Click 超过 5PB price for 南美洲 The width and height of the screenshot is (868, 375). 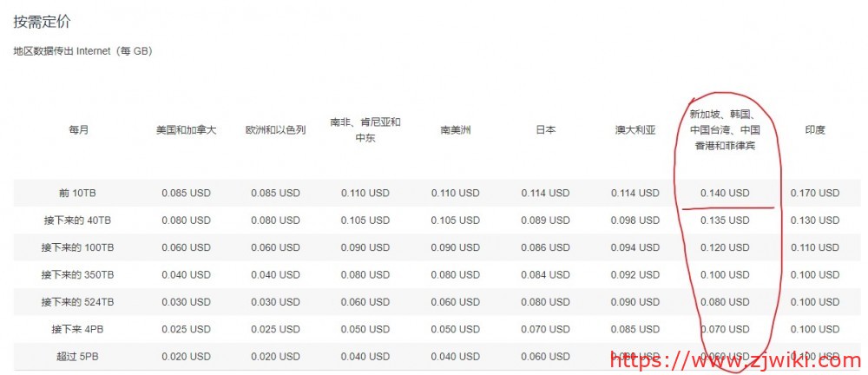tap(455, 357)
